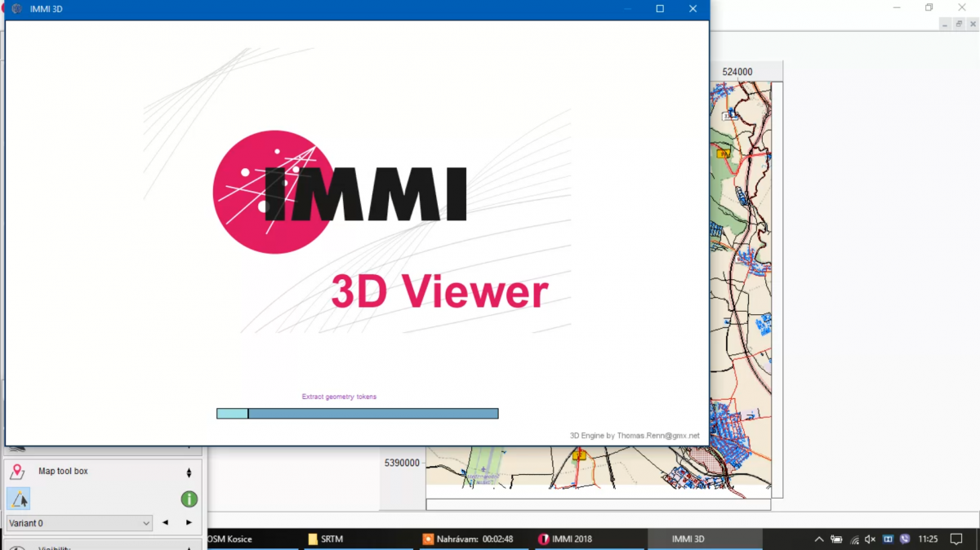Switch to IMMI 3D taskbar button
Image resolution: width=980 pixels, height=550 pixels.
coord(705,539)
